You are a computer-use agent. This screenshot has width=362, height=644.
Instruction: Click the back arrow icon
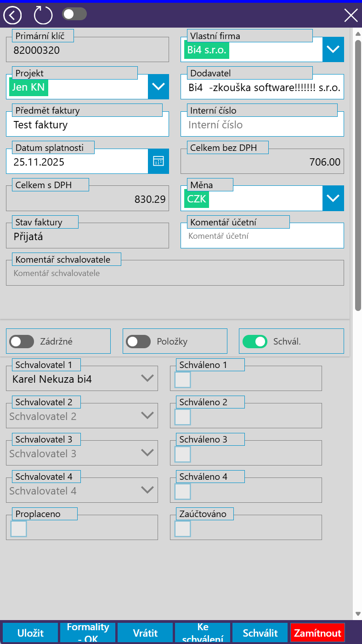12,15
